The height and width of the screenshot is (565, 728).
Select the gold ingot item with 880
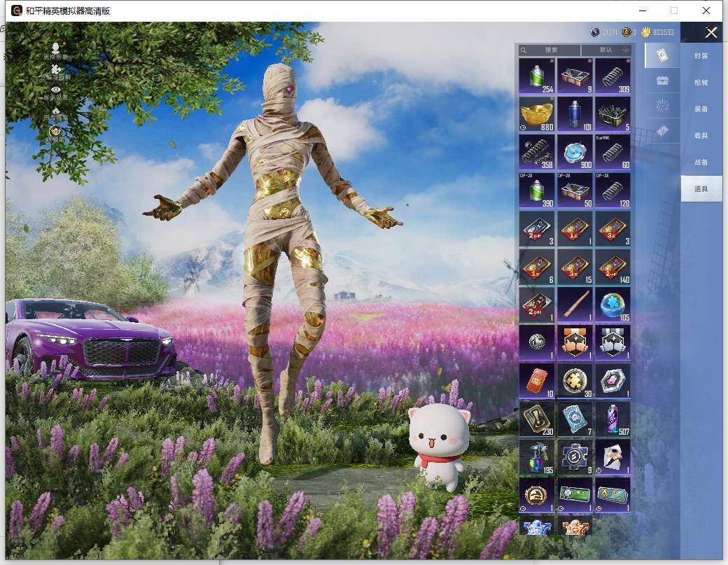pos(537,113)
